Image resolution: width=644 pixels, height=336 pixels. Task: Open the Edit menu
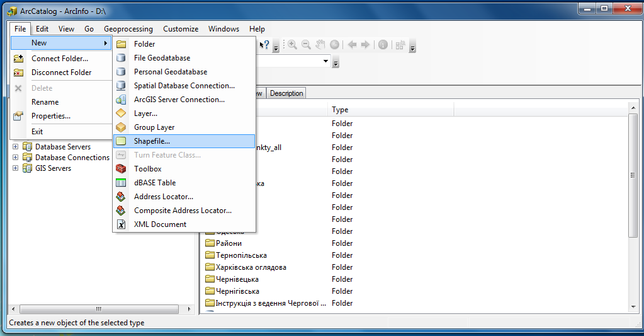tap(42, 29)
